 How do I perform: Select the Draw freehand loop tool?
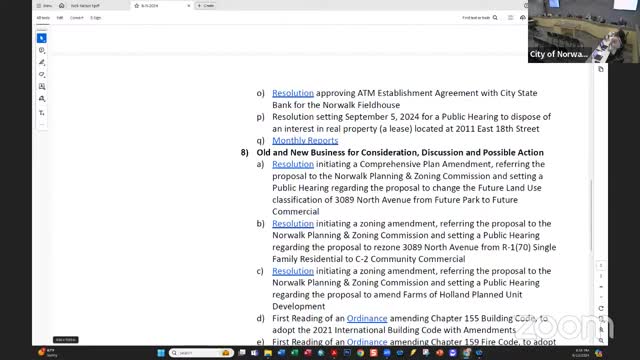pyautogui.click(x=42, y=74)
